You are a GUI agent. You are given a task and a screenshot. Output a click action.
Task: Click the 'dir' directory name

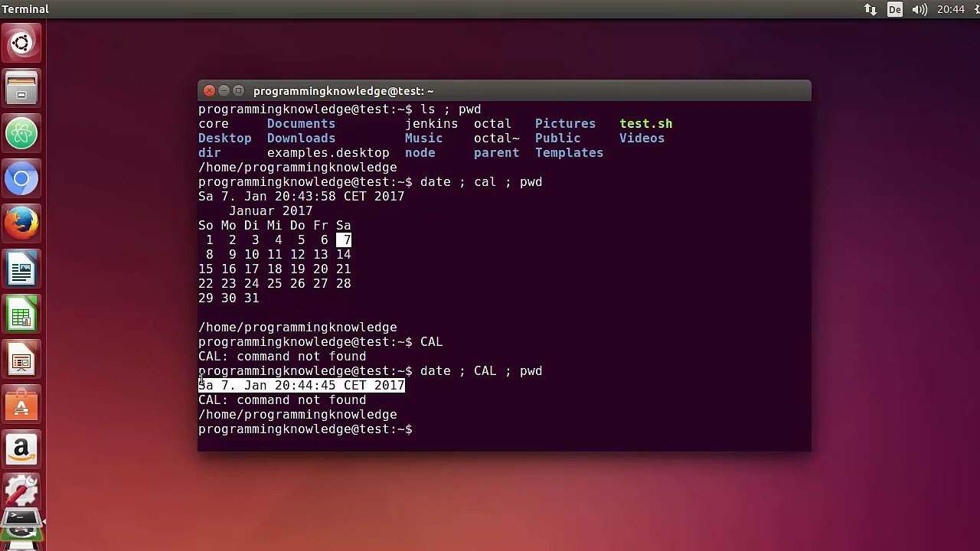[x=209, y=152]
